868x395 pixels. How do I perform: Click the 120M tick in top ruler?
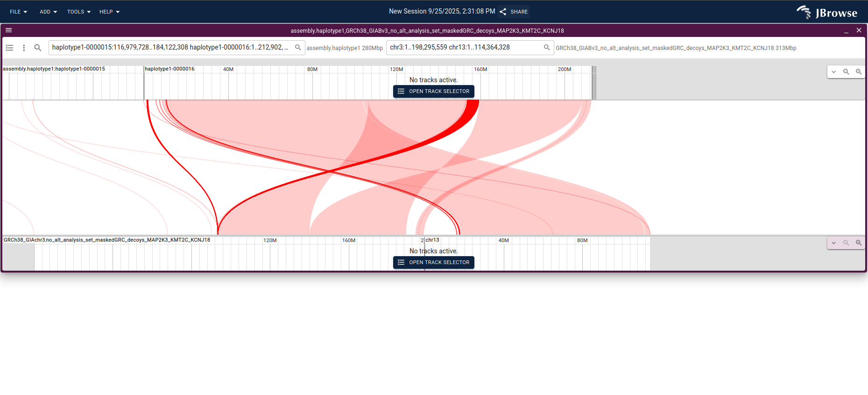396,69
